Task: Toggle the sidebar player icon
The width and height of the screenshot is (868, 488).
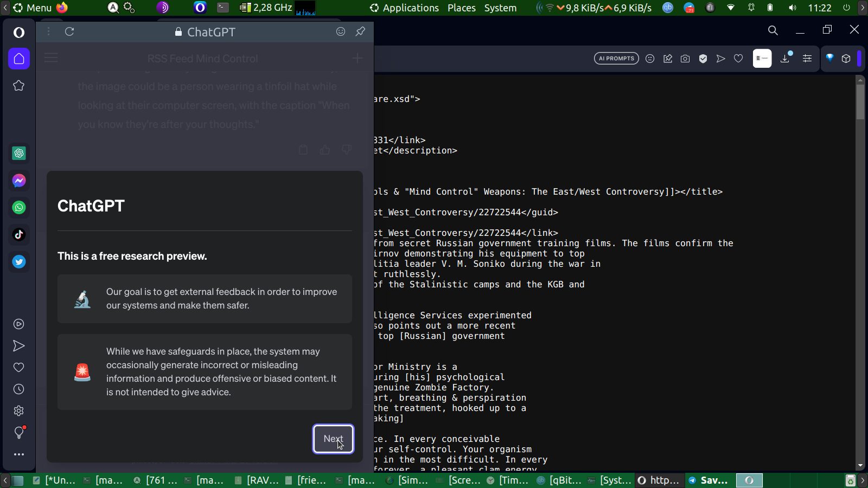Action: pyautogui.click(x=19, y=324)
